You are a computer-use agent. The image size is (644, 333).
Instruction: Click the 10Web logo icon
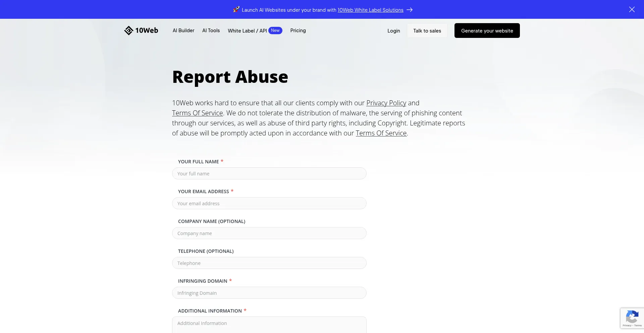[x=129, y=31]
